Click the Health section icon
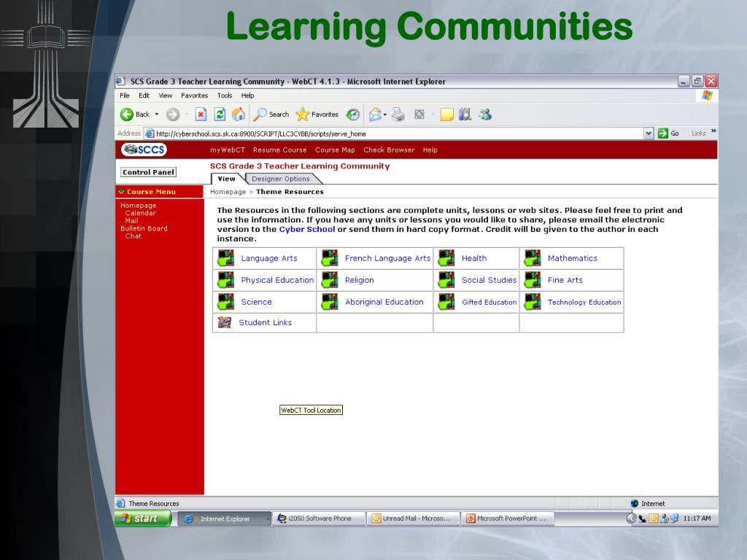The height and width of the screenshot is (560, 747). click(x=446, y=258)
